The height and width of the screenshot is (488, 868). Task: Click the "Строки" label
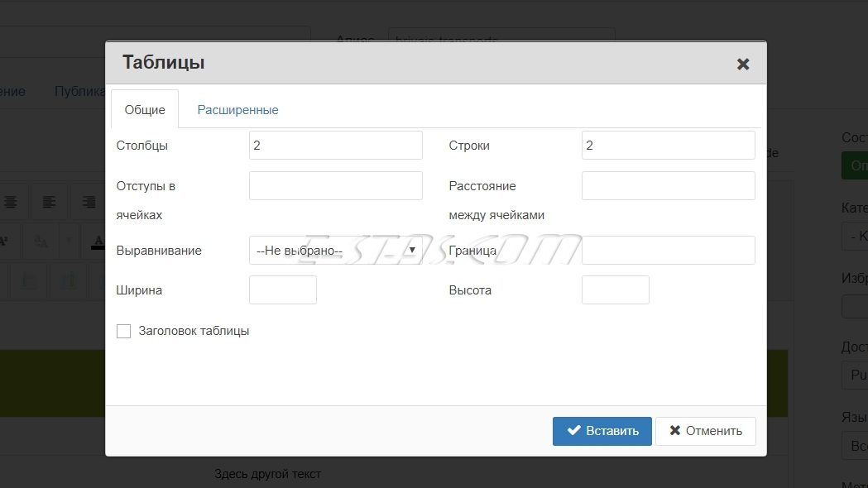pyautogui.click(x=469, y=146)
